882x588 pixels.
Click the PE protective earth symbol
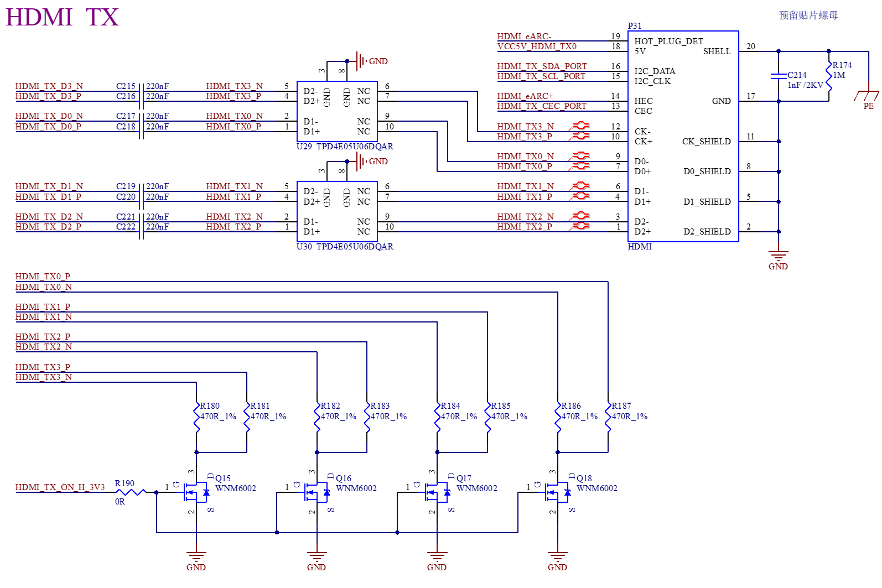868,97
